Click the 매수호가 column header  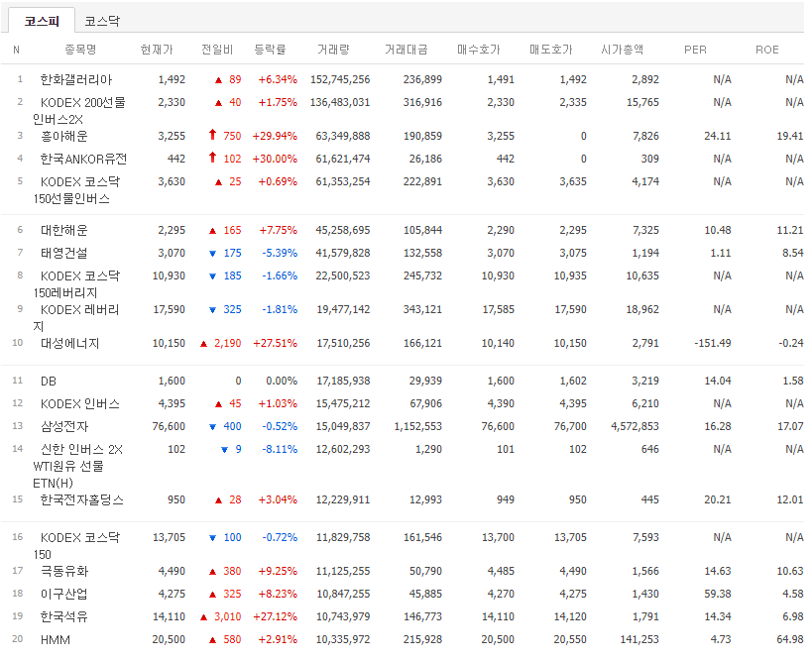coord(479,50)
